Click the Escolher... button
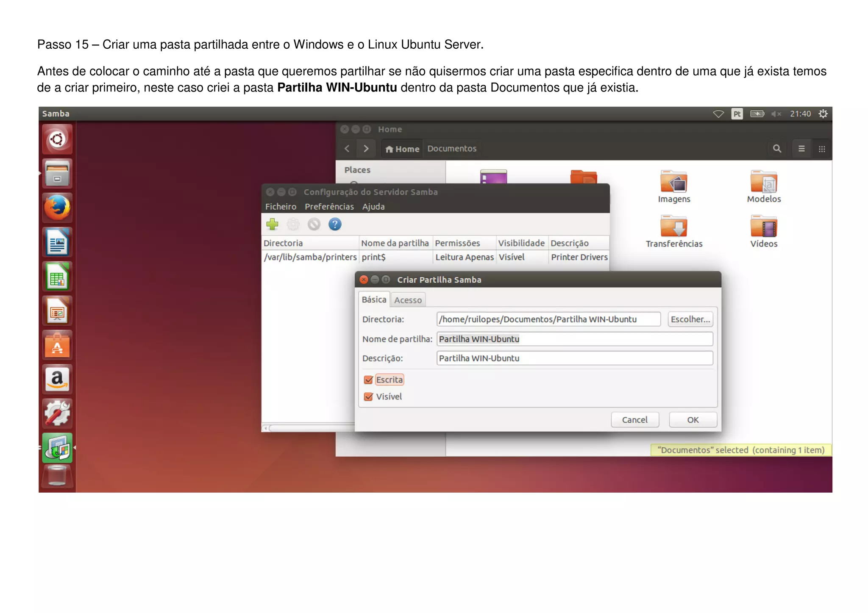 [x=690, y=319]
